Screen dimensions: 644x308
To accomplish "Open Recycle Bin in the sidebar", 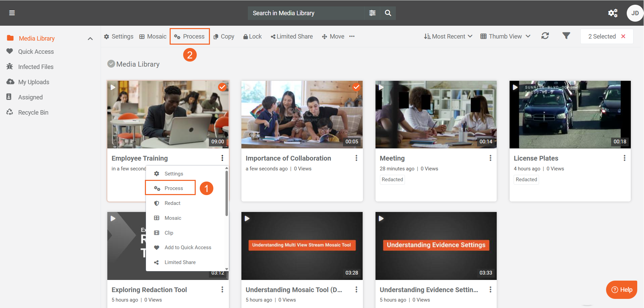I will click(33, 113).
